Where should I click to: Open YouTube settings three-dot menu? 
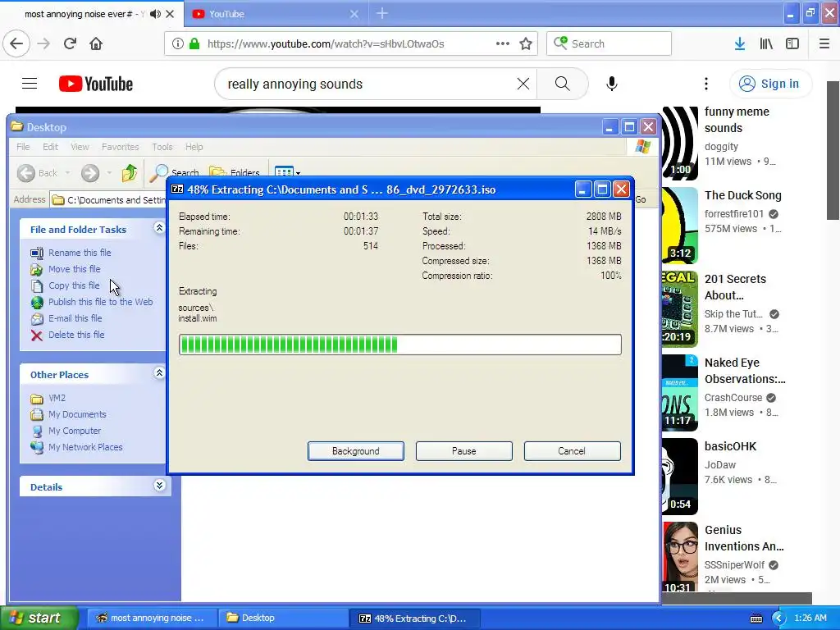tap(706, 84)
